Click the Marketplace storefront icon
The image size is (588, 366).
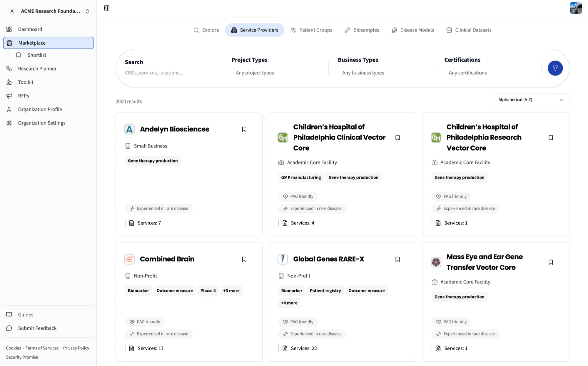pos(9,43)
